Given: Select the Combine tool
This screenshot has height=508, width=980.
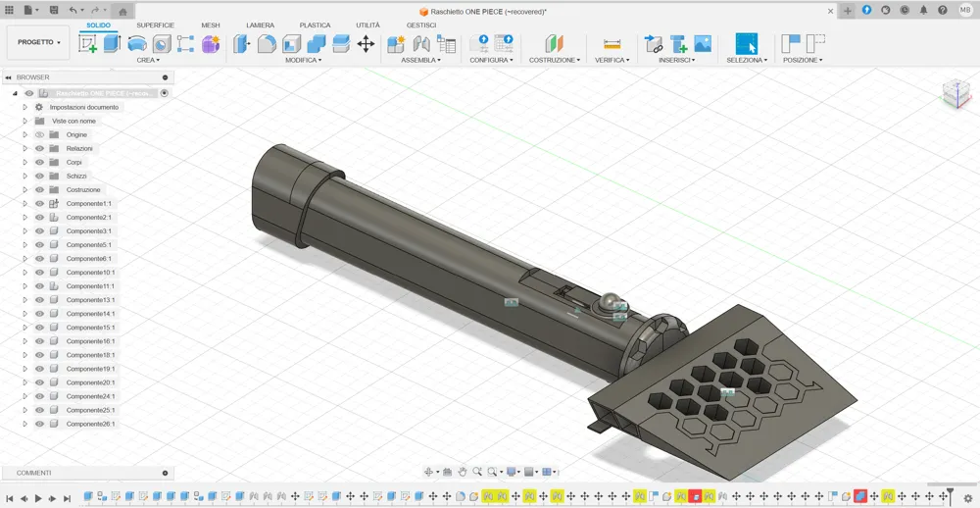Looking at the screenshot, I should tap(317, 44).
